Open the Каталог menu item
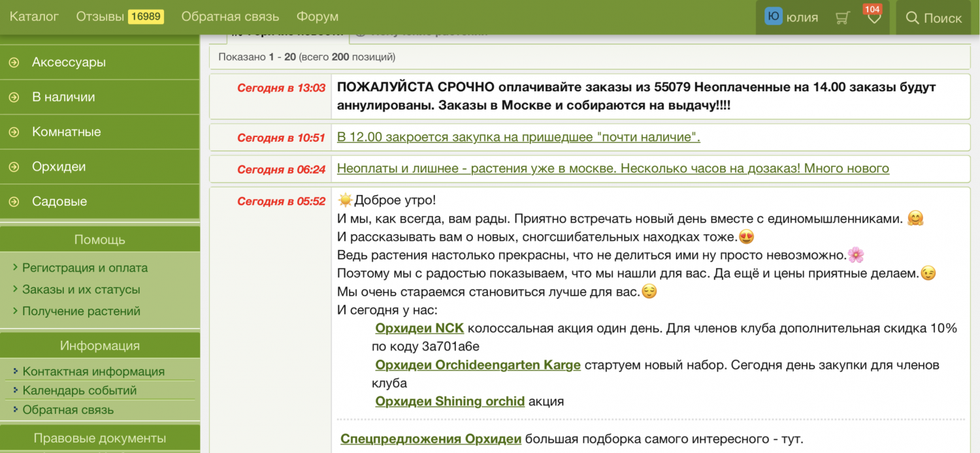Image resolution: width=980 pixels, height=453 pixels. pyautogui.click(x=34, y=17)
